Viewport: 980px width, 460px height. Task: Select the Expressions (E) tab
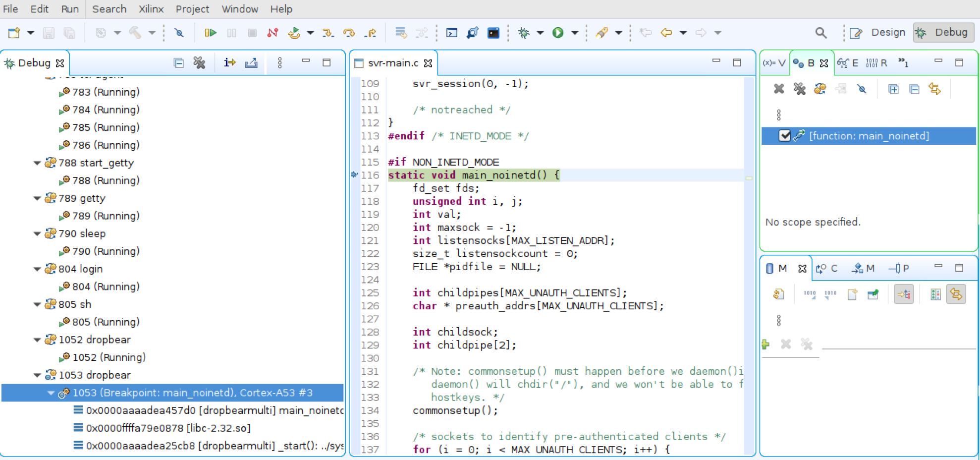point(848,63)
